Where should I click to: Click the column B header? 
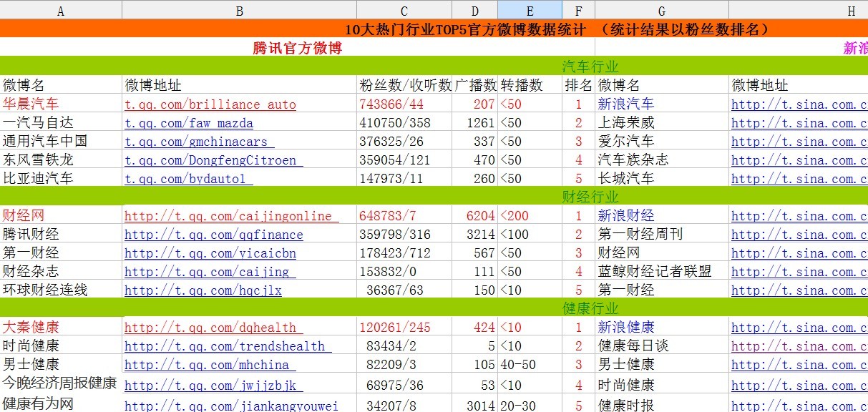tap(239, 10)
